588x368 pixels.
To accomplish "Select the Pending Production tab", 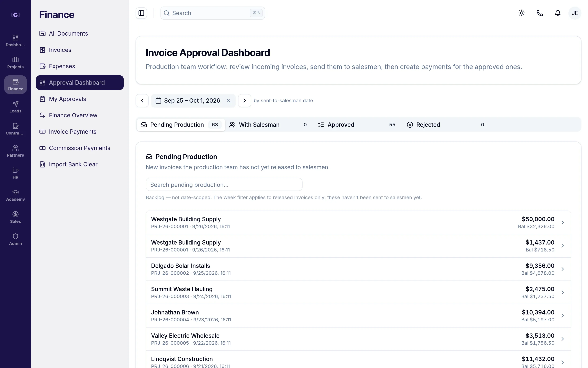I will [181, 125].
